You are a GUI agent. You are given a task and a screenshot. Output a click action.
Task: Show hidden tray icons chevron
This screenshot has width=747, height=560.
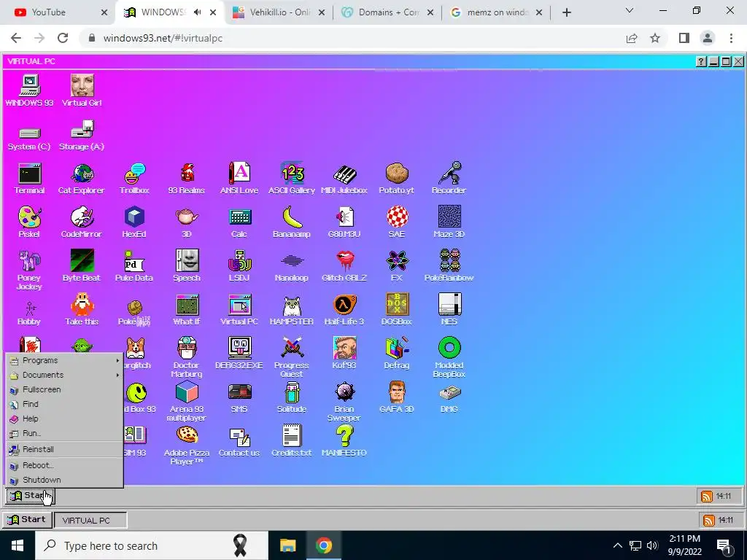point(617,545)
